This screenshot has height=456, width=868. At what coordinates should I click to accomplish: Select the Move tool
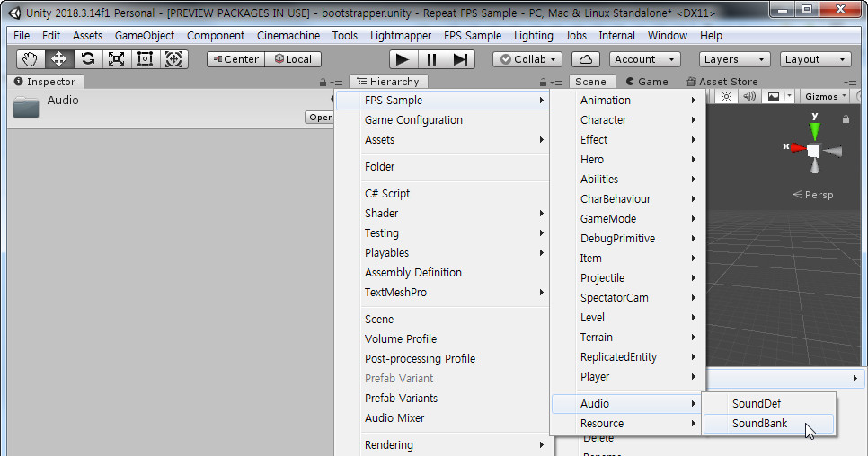tap(58, 59)
